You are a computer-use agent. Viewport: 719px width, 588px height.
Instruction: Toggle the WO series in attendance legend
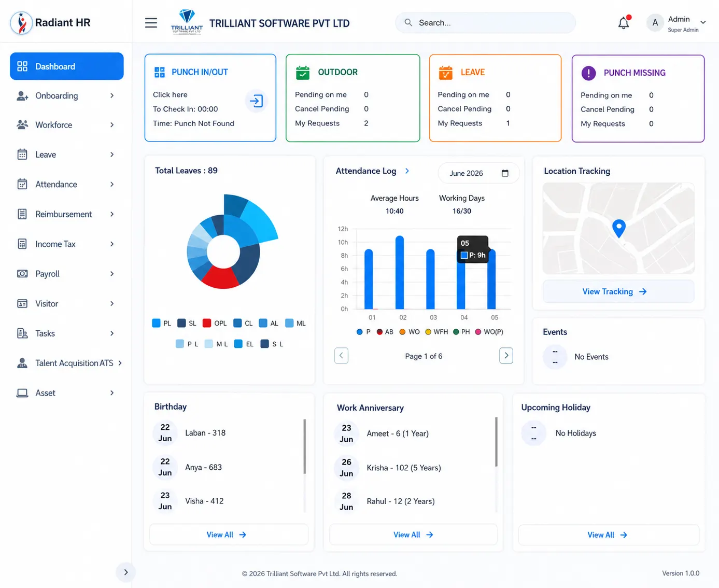click(410, 332)
